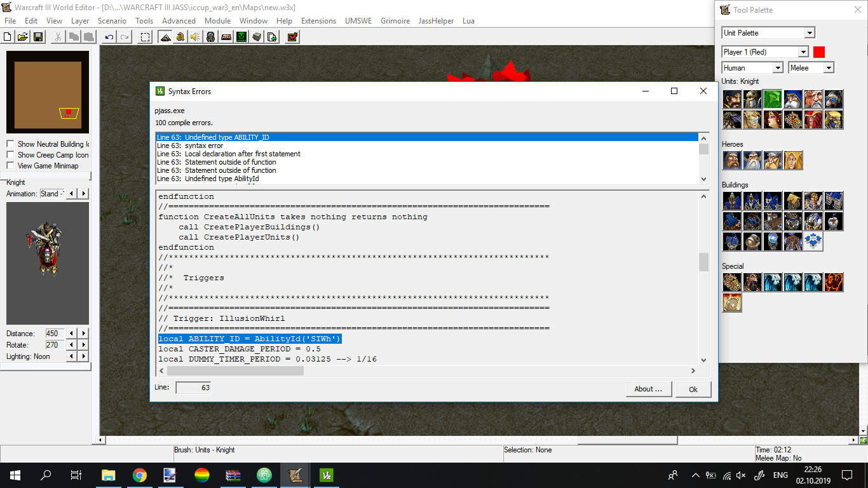
Task: Expand the Human race dropdown
Action: click(x=753, y=68)
